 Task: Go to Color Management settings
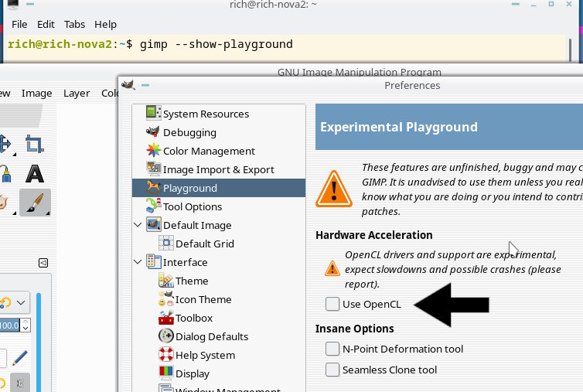(x=209, y=151)
